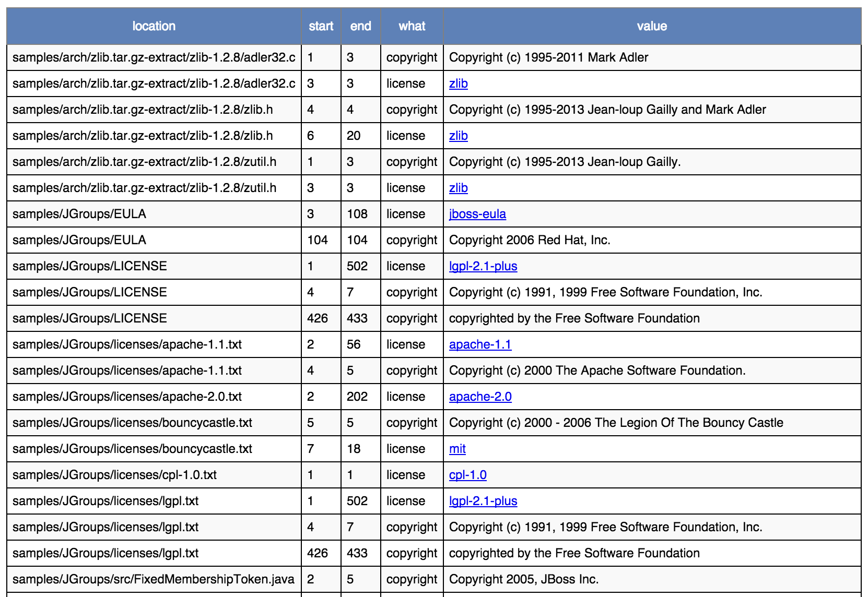Click end value 20 in zlib.h row
This screenshot has height=597, width=868.
(x=354, y=136)
